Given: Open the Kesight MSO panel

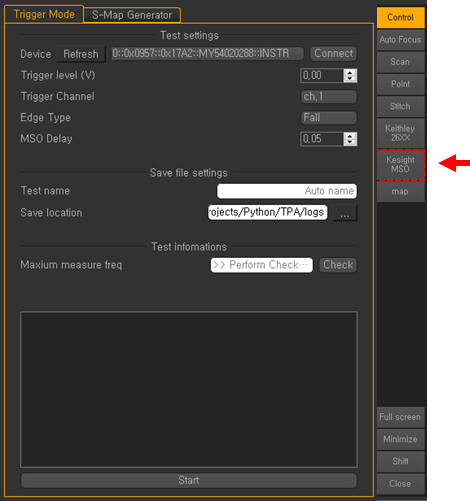Looking at the screenshot, I should [x=401, y=165].
